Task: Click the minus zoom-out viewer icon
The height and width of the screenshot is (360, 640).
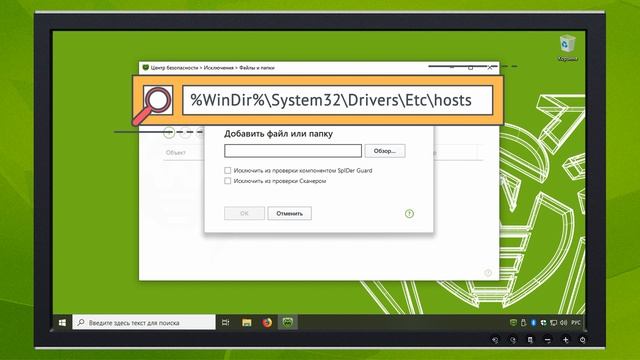Action: coord(548,340)
